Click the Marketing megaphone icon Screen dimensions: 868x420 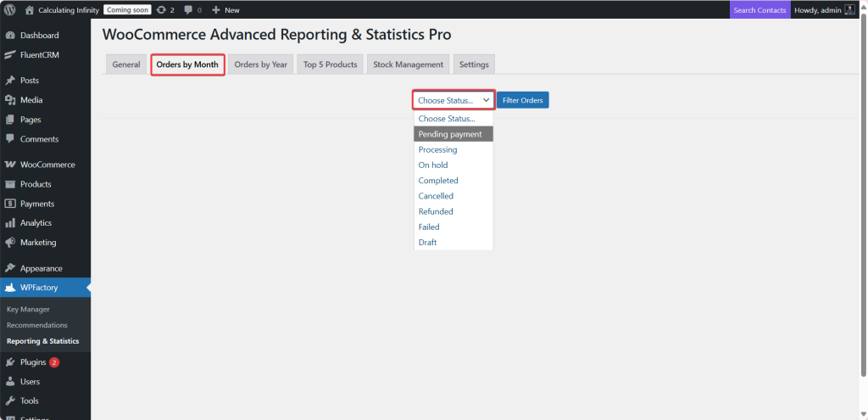[10, 242]
